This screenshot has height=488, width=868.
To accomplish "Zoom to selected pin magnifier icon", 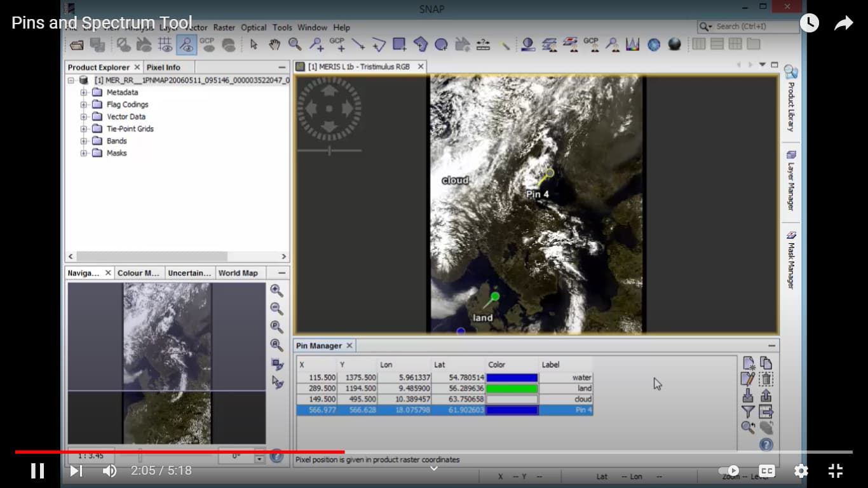I will (x=749, y=428).
